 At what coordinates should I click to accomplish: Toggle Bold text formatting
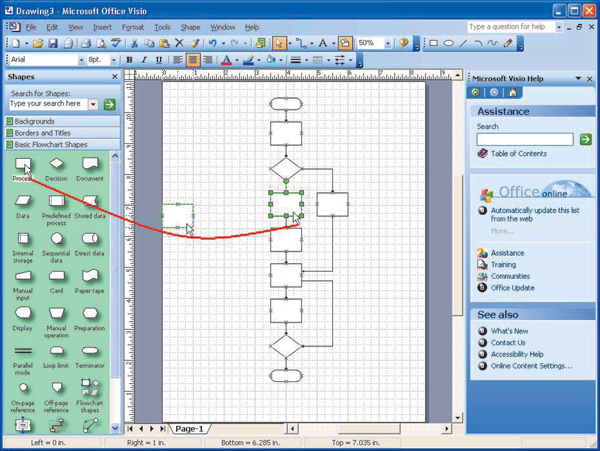coord(130,60)
